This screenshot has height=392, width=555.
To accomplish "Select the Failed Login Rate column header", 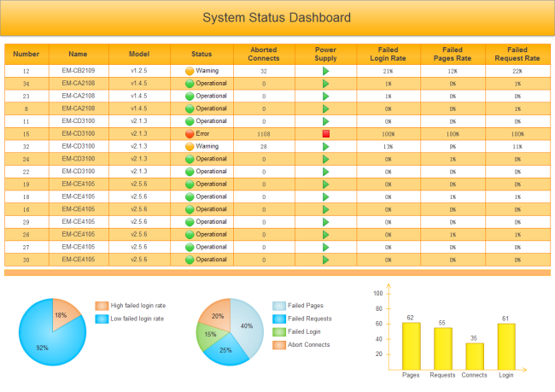I will [x=387, y=54].
